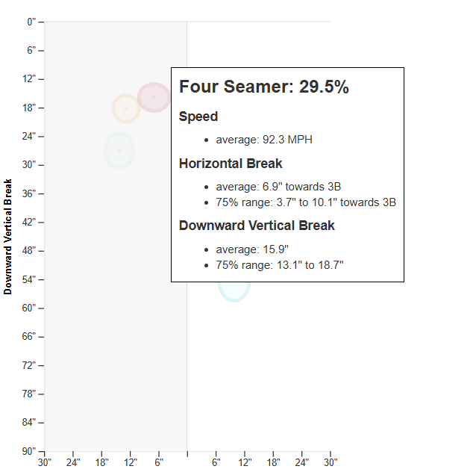
Task: Click the rotated Downward Vertical Break axis title
Action: pos(8,236)
